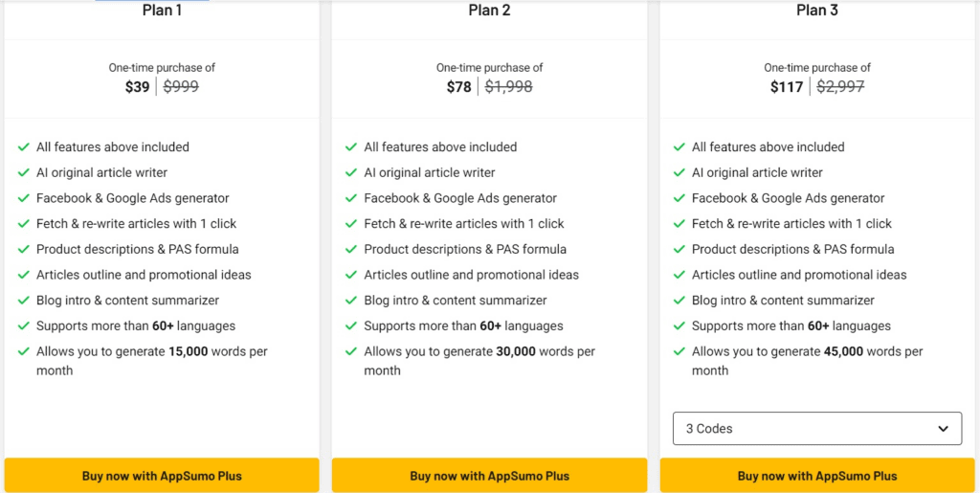980x493 pixels.
Task: Select the Plan 3 heading
Action: point(817,10)
